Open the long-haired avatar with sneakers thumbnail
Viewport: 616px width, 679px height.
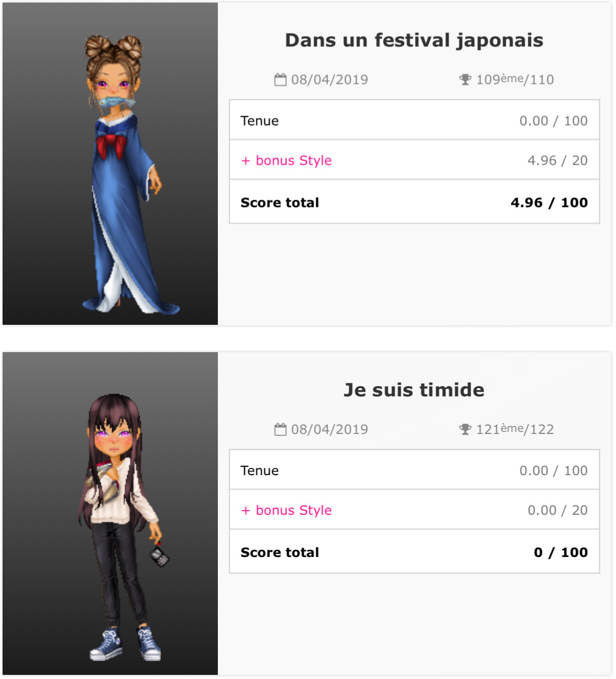pyautogui.click(x=110, y=513)
